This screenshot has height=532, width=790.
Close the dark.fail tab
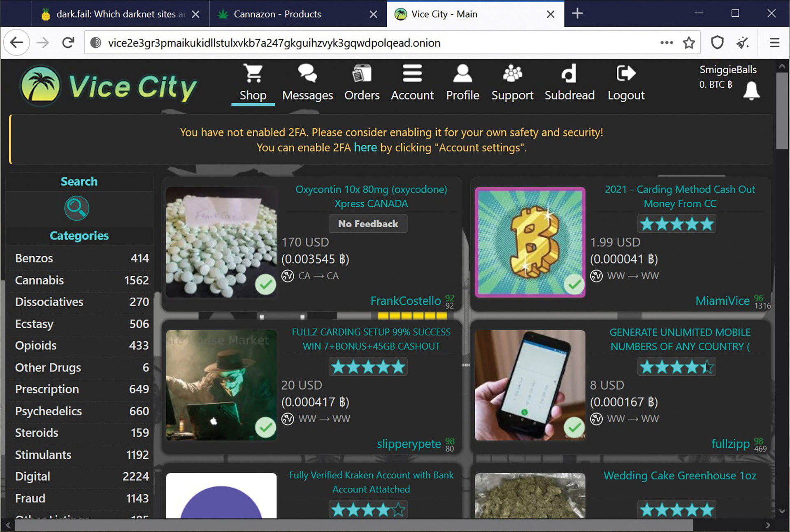tap(196, 14)
